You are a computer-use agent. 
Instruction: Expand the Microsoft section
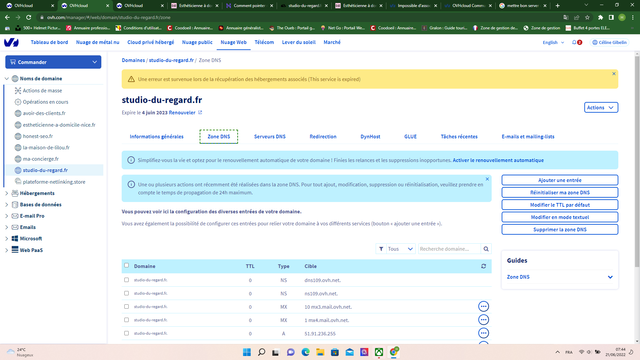click(x=7, y=239)
